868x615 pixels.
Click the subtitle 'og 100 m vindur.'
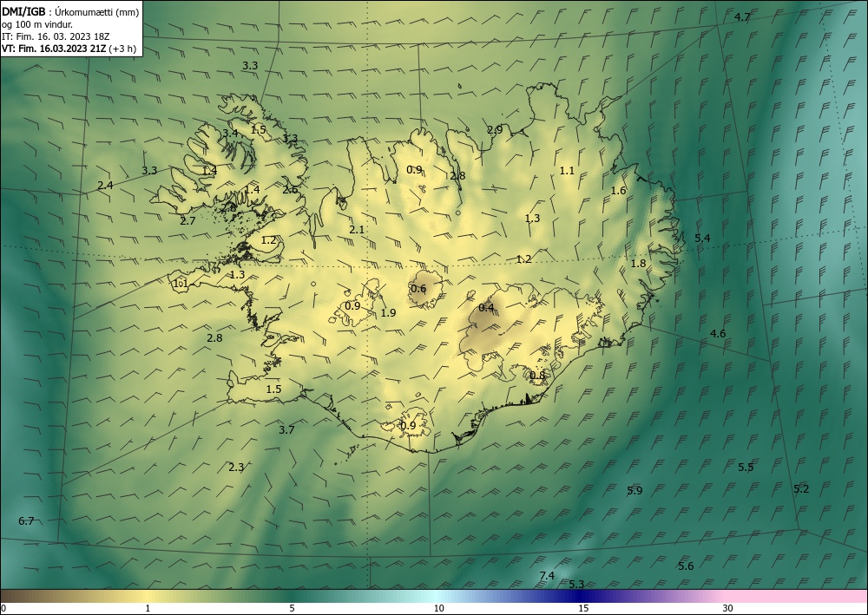point(37,24)
